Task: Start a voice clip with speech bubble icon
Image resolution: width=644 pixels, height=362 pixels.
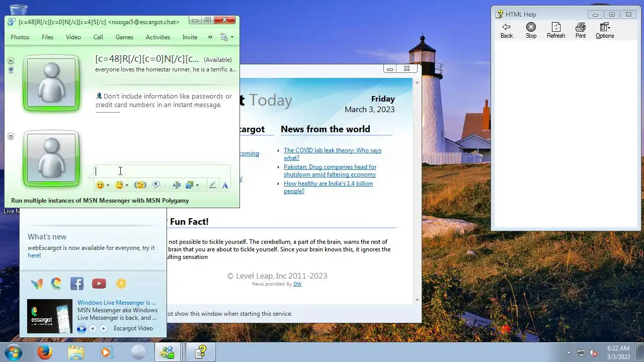Action: [156, 185]
